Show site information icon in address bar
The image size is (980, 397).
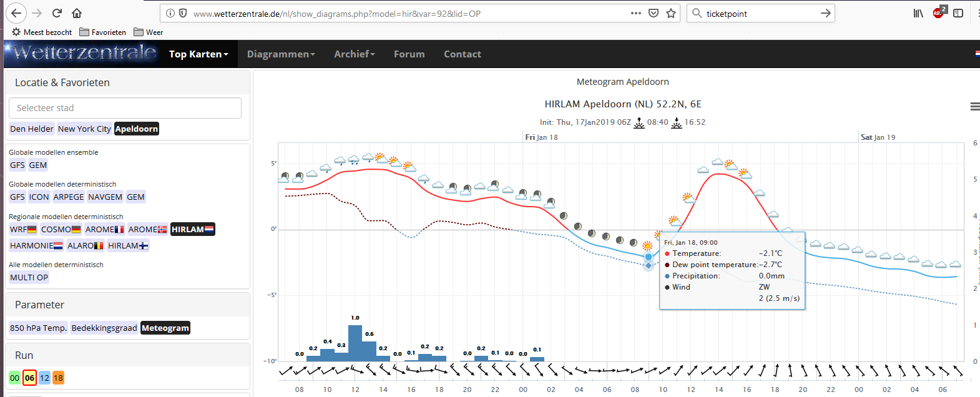pos(170,13)
